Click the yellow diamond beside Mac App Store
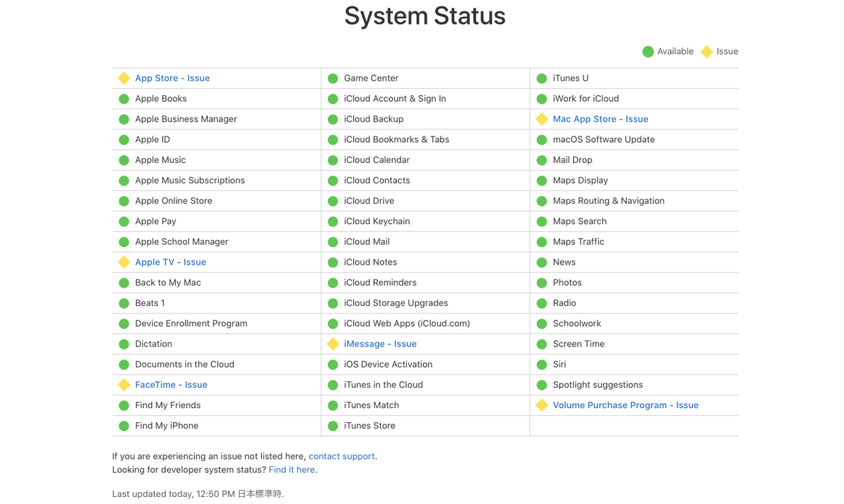Image resolution: width=844 pixels, height=504 pixels. point(541,119)
